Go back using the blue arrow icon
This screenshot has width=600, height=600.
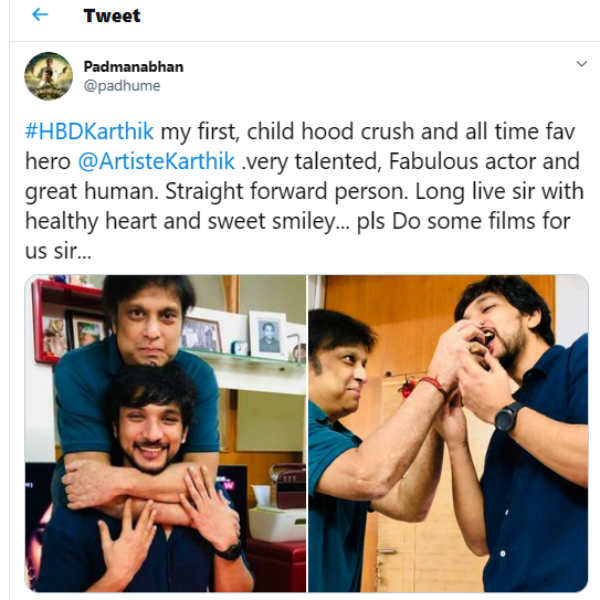click(x=40, y=15)
